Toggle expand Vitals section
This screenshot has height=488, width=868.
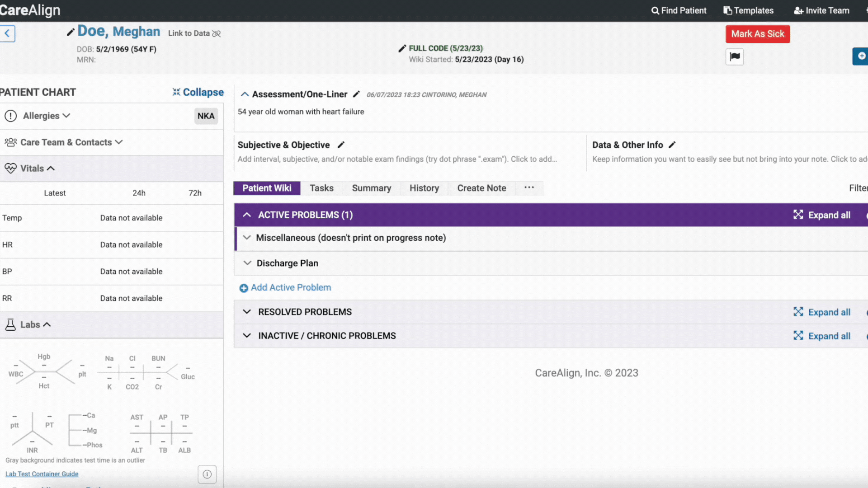click(x=51, y=168)
